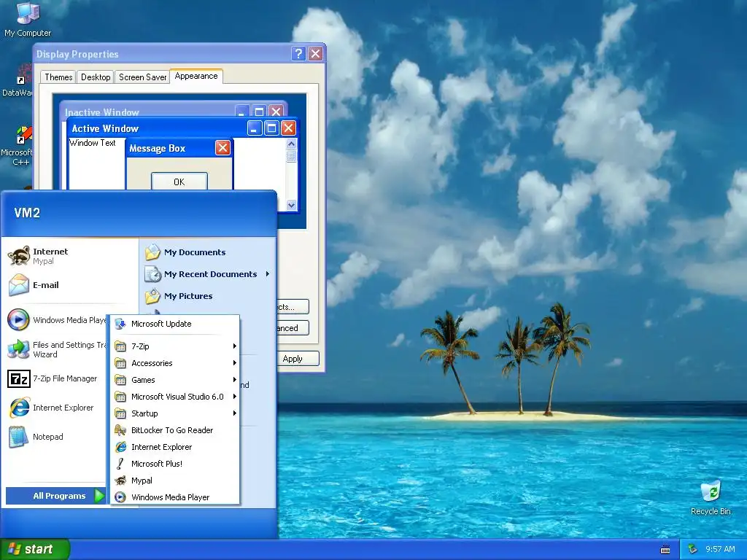Launch Windows Media Player from pinned list

tap(56, 320)
